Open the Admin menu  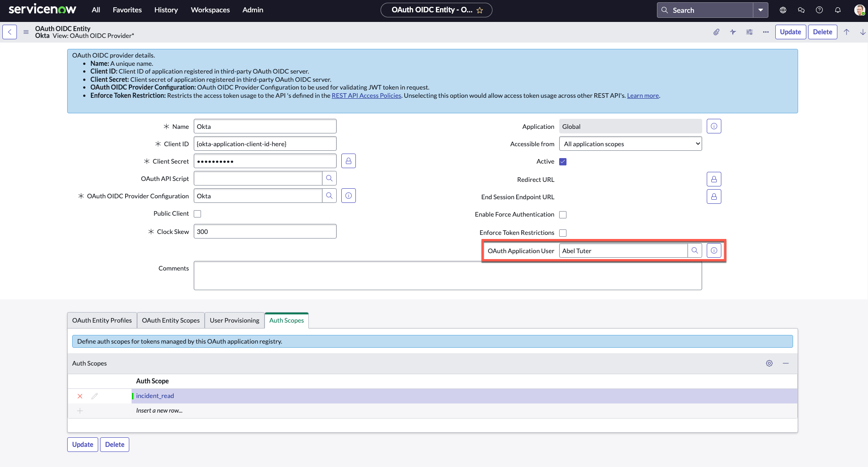[x=253, y=10]
